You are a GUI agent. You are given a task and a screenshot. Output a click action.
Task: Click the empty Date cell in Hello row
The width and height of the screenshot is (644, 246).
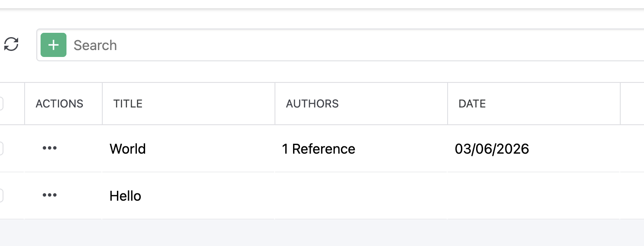[x=534, y=196]
